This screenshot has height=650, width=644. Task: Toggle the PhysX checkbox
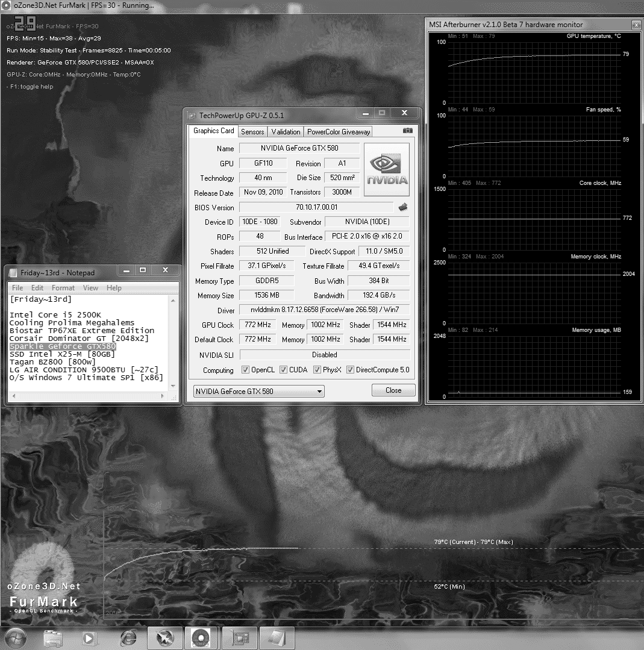(x=317, y=370)
